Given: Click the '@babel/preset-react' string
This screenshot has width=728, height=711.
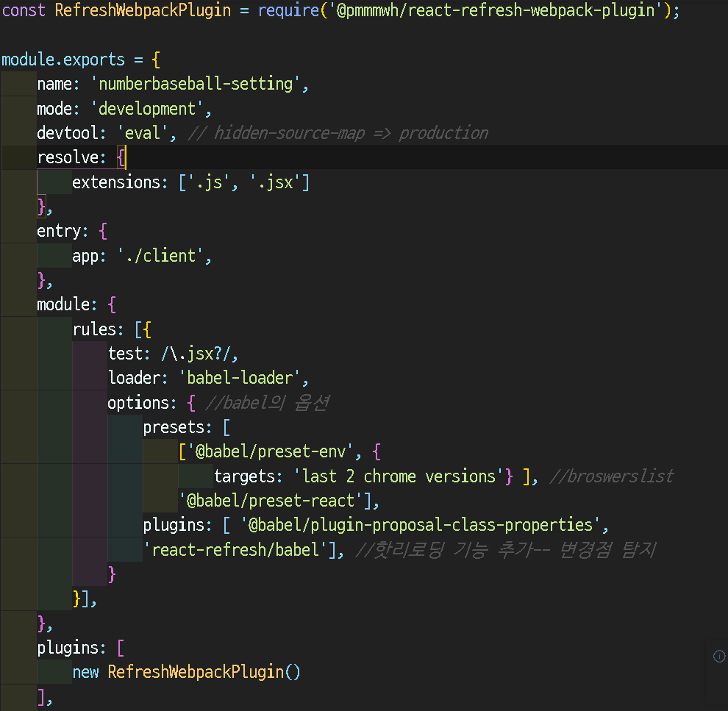Looking at the screenshot, I should tap(271, 501).
